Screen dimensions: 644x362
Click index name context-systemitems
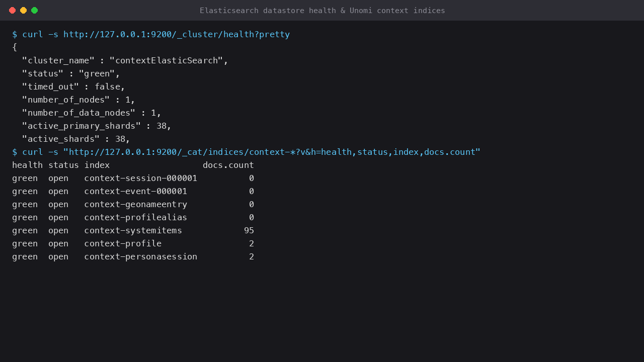(x=133, y=230)
